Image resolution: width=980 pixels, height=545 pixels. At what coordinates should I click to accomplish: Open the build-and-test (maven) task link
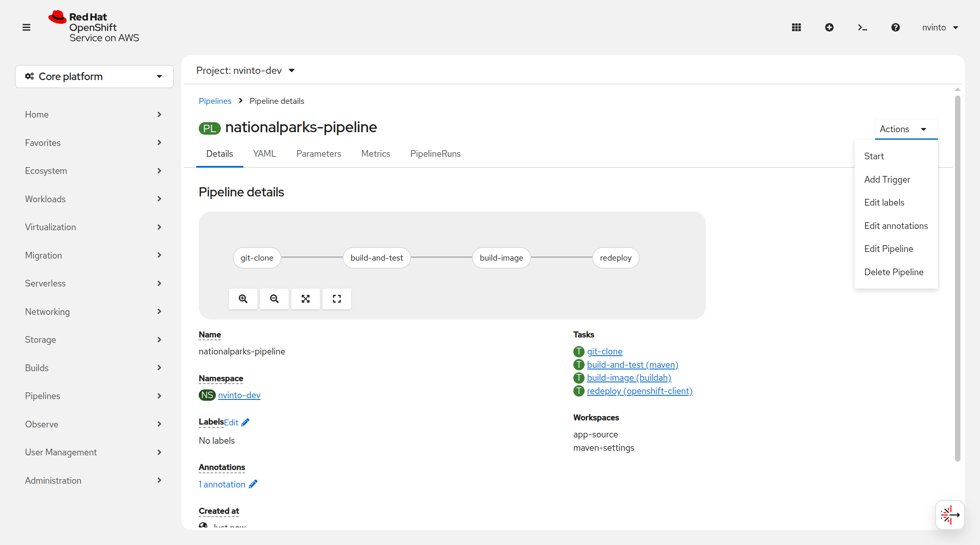point(632,365)
